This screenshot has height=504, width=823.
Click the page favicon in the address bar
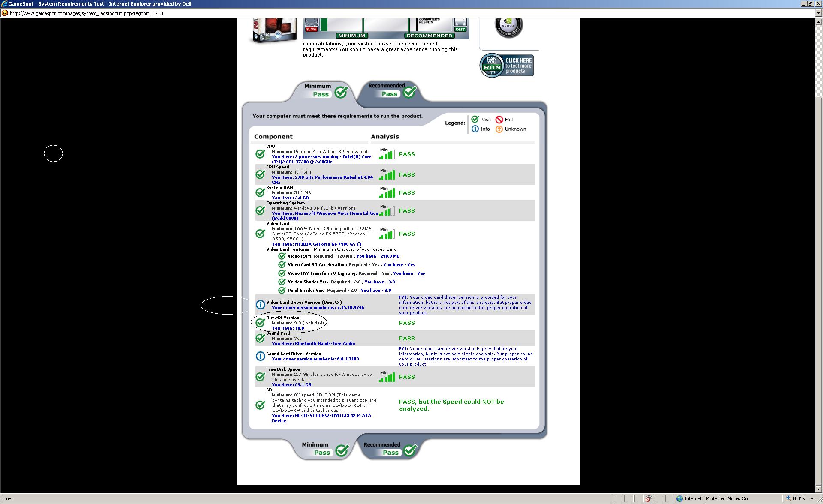[5, 13]
